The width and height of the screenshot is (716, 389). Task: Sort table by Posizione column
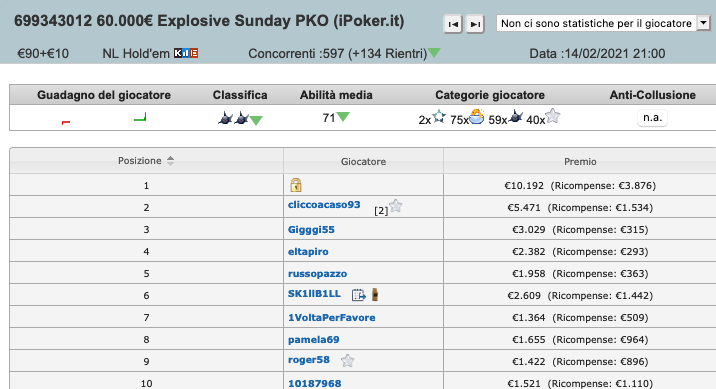146,161
